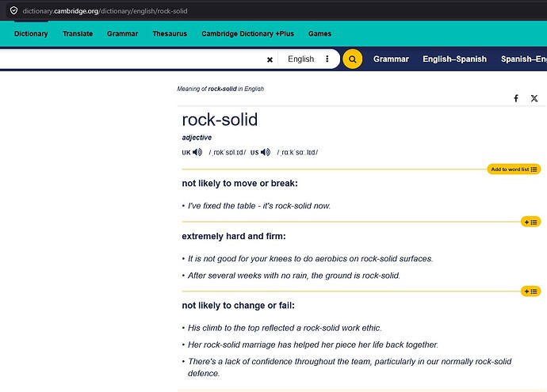Screen dimensions: 547x392
Task: Click 'not likely to move or break' definition
Action: [x=239, y=183]
